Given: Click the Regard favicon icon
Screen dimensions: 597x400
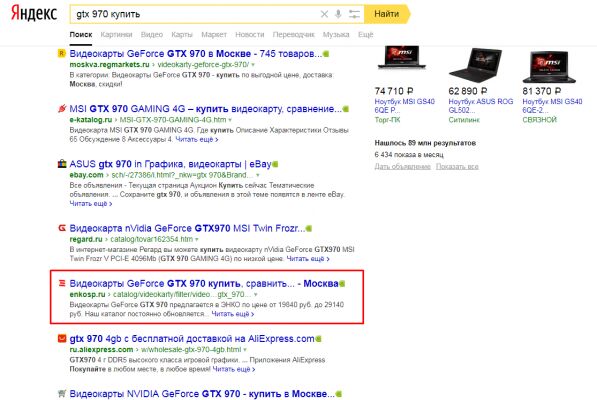Looking at the screenshot, I should [62, 228].
